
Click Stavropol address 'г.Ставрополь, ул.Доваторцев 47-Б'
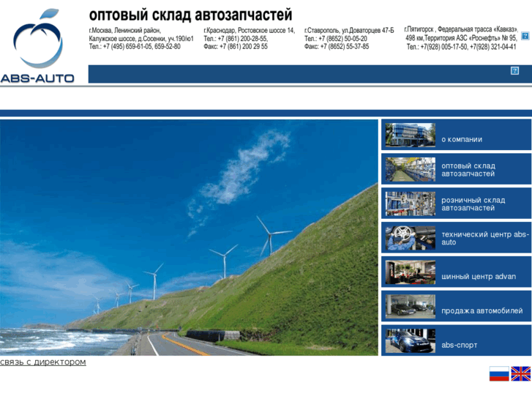(349, 31)
